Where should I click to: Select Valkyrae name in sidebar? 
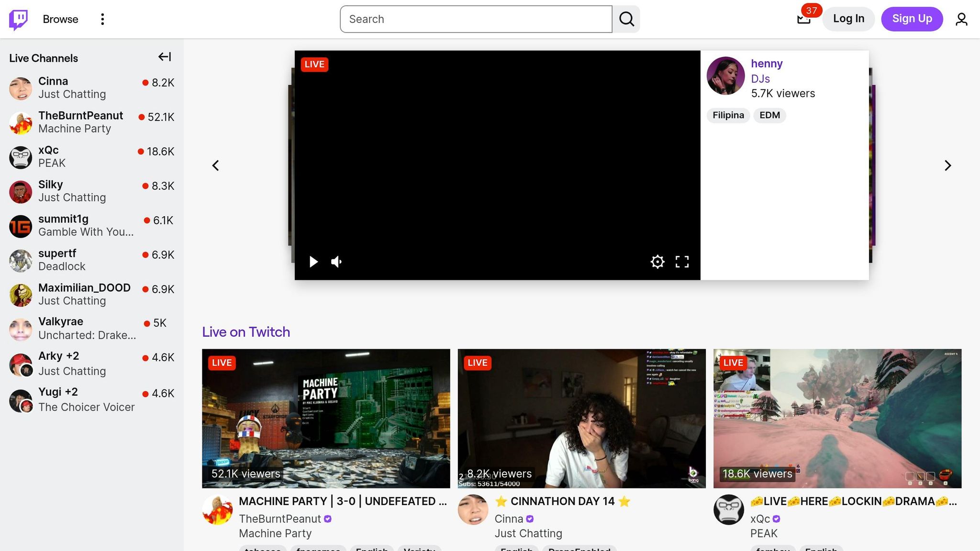[x=61, y=321]
